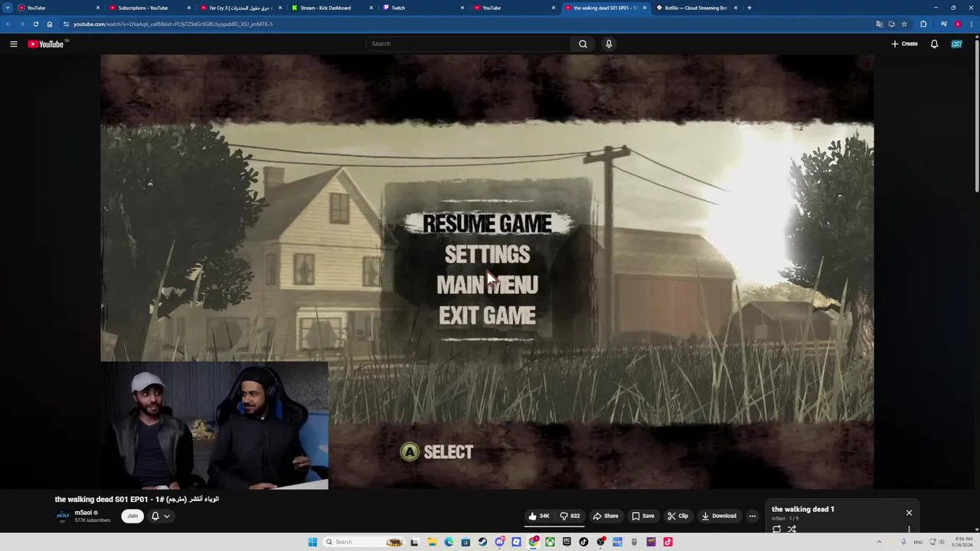Click "the walking dead 1" playlist title

(803, 509)
